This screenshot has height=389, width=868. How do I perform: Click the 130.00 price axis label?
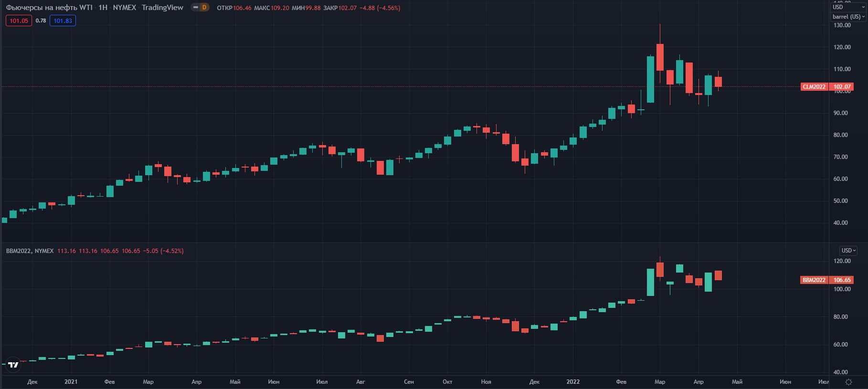click(842, 25)
